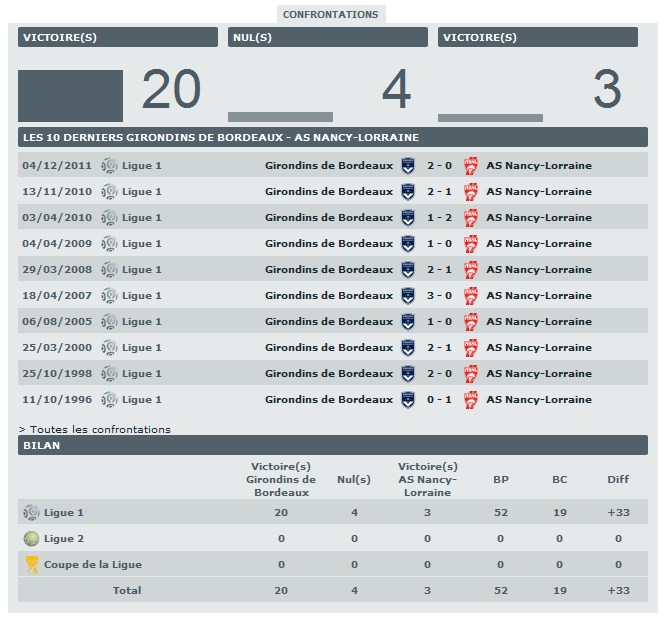667x622 pixels.
Task: Open the Confrontations tab
Action: pyautogui.click(x=330, y=15)
